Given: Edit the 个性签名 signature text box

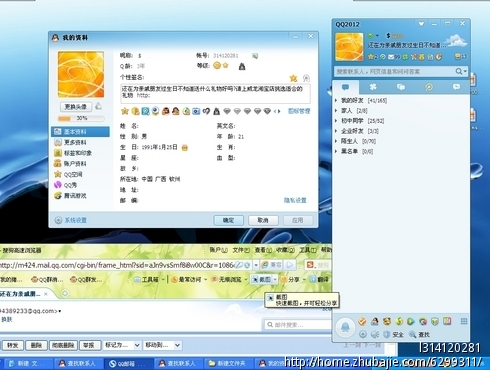Looking at the screenshot, I should pyautogui.click(x=215, y=93).
